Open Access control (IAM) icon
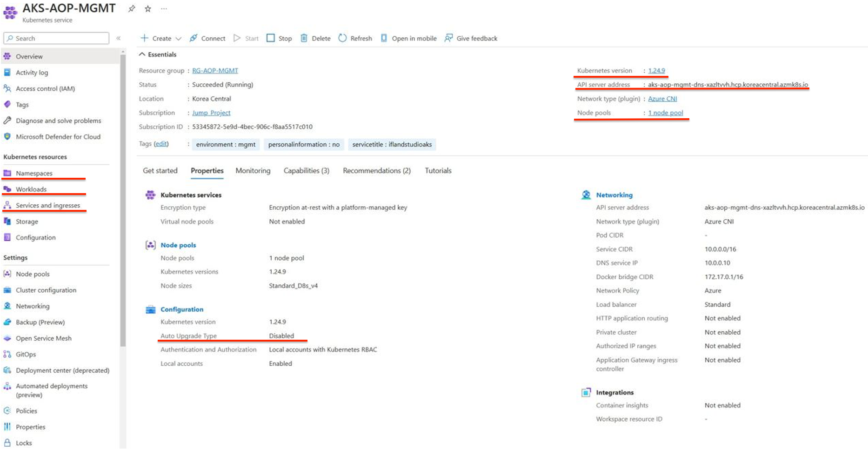Screen dimensions: 868x450 (7, 88)
